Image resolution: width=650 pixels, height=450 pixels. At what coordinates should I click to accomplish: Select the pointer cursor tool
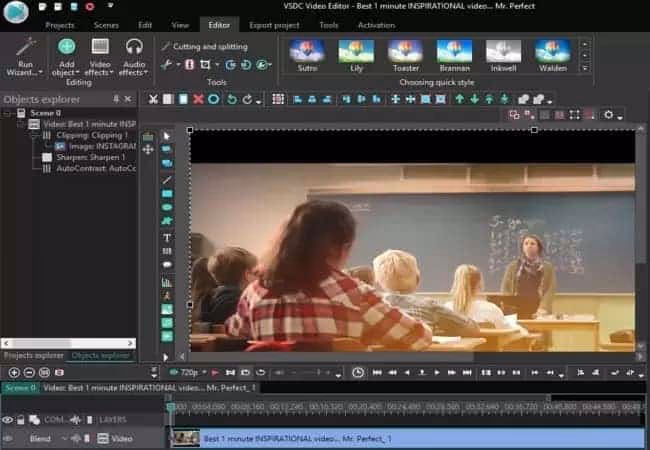pos(167,136)
